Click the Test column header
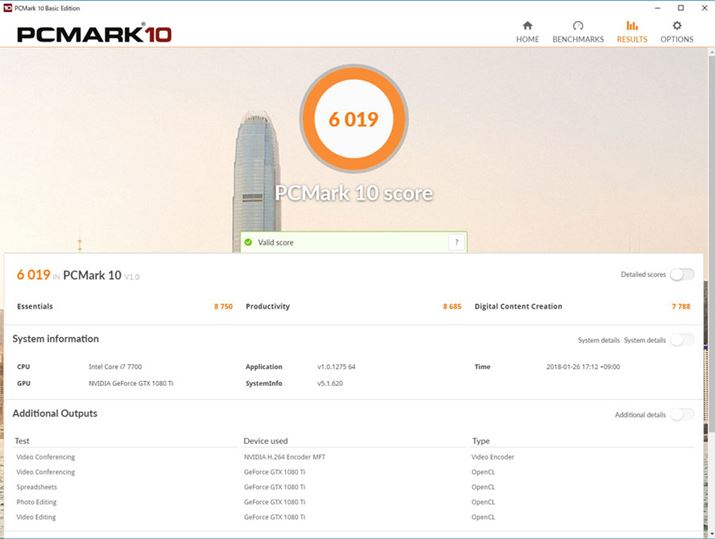The height and width of the screenshot is (539, 715). tap(22, 441)
